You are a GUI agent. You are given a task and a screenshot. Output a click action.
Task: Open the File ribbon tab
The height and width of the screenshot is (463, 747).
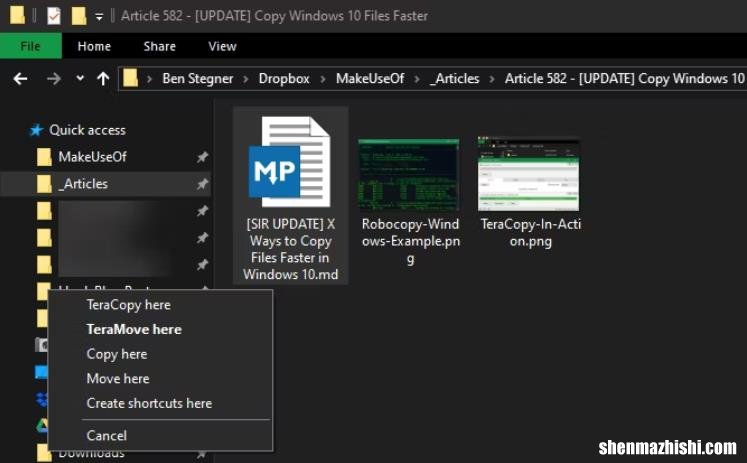pos(30,46)
